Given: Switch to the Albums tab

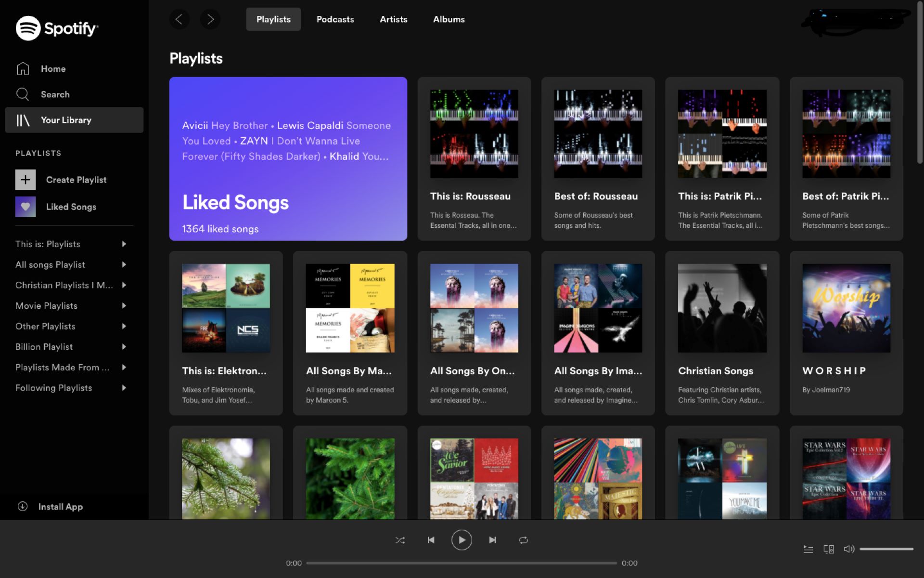Looking at the screenshot, I should pyautogui.click(x=449, y=19).
